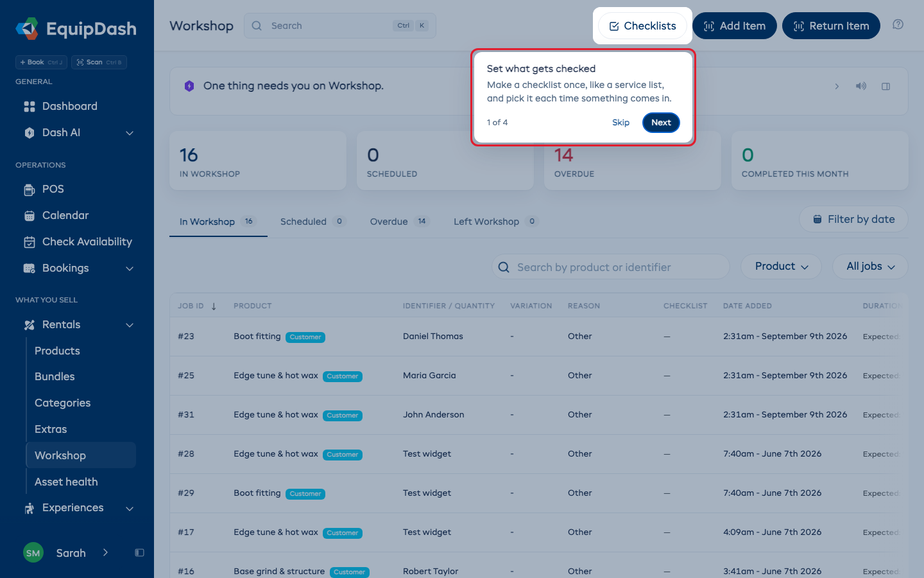Click the Customer tag on job #28
This screenshot has height=578, width=924.
point(343,455)
